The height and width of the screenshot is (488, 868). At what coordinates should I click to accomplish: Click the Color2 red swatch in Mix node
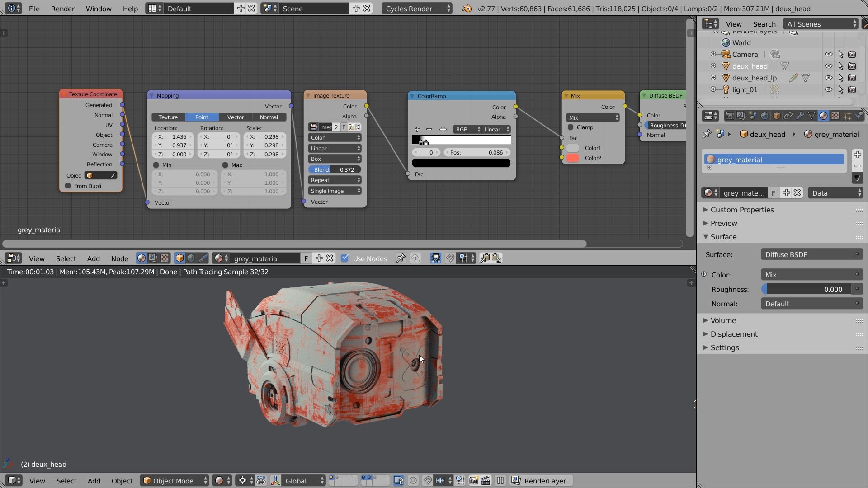click(x=572, y=158)
